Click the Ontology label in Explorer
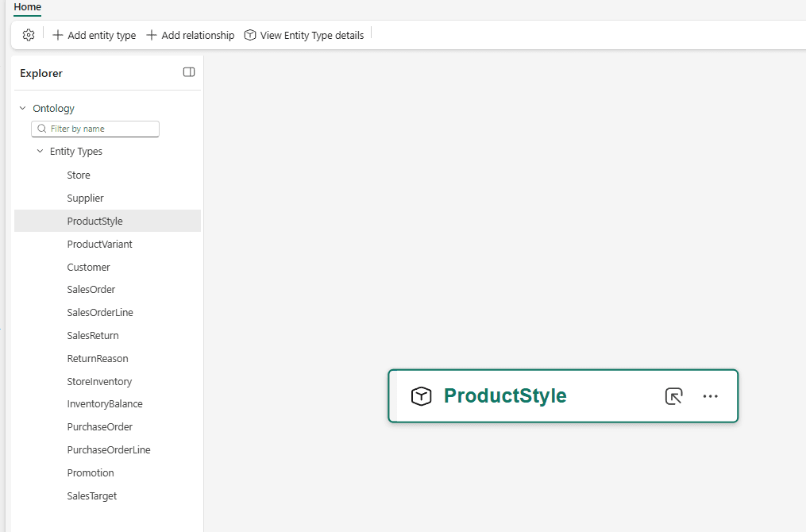806x532 pixels. click(53, 109)
